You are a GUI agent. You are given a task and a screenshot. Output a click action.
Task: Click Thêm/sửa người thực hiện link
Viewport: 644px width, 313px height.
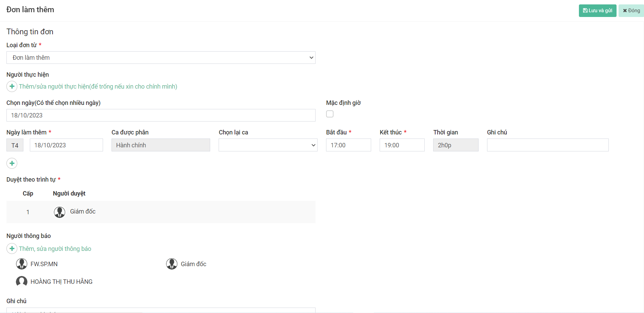click(98, 87)
